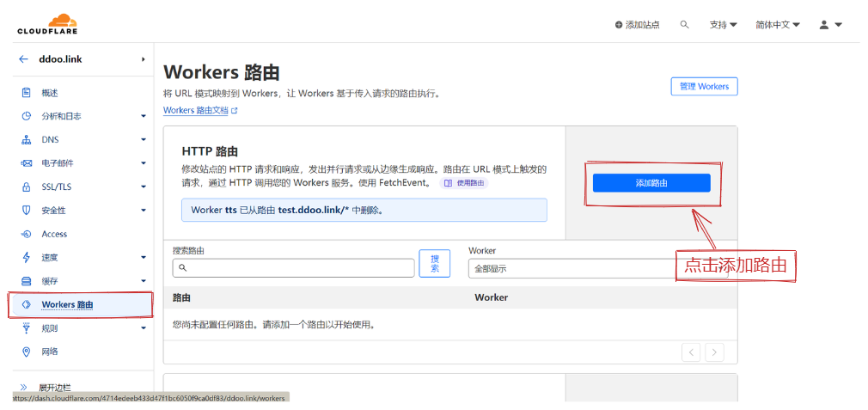Viewport: 868px width, 410px height.
Task: Click the DNS network icon in sidebar
Action: 26,140
